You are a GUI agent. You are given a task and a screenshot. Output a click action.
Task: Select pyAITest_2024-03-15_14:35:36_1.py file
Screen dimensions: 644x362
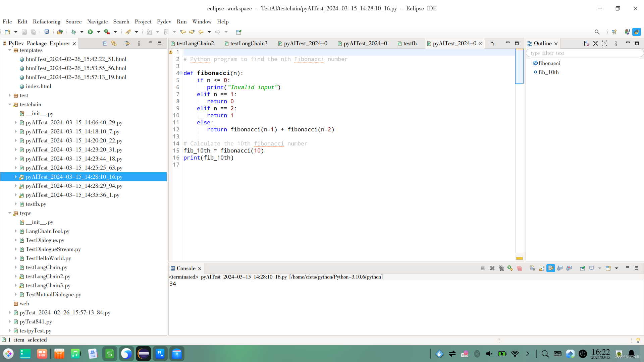click(x=72, y=195)
